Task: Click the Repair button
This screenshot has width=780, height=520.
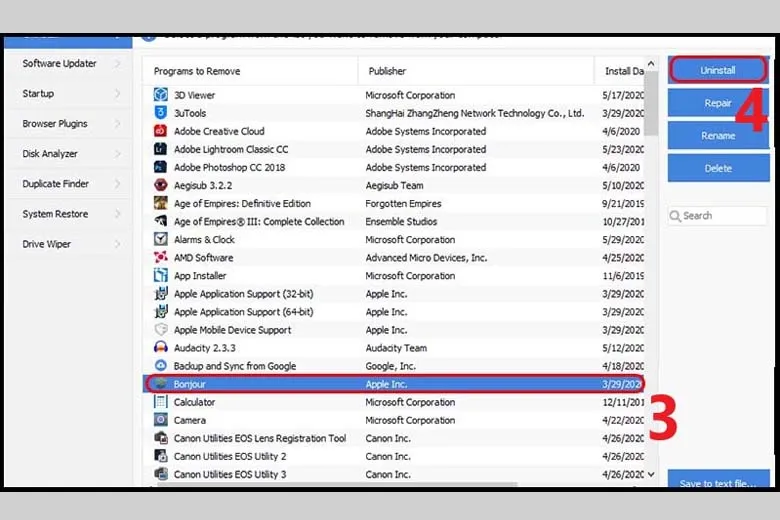Action: (x=718, y=103)
